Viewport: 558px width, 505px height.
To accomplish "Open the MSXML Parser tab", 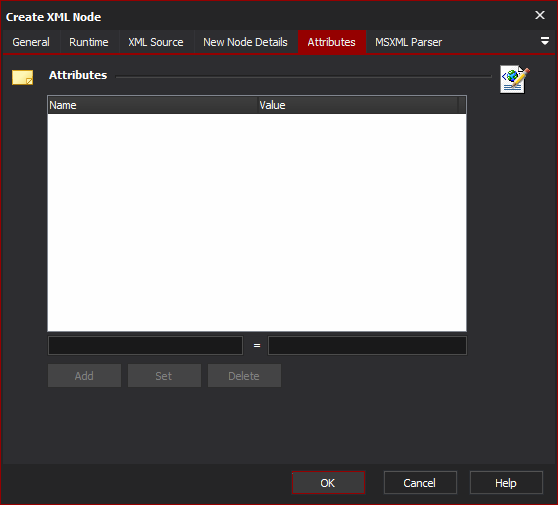I will coord(408,42).
